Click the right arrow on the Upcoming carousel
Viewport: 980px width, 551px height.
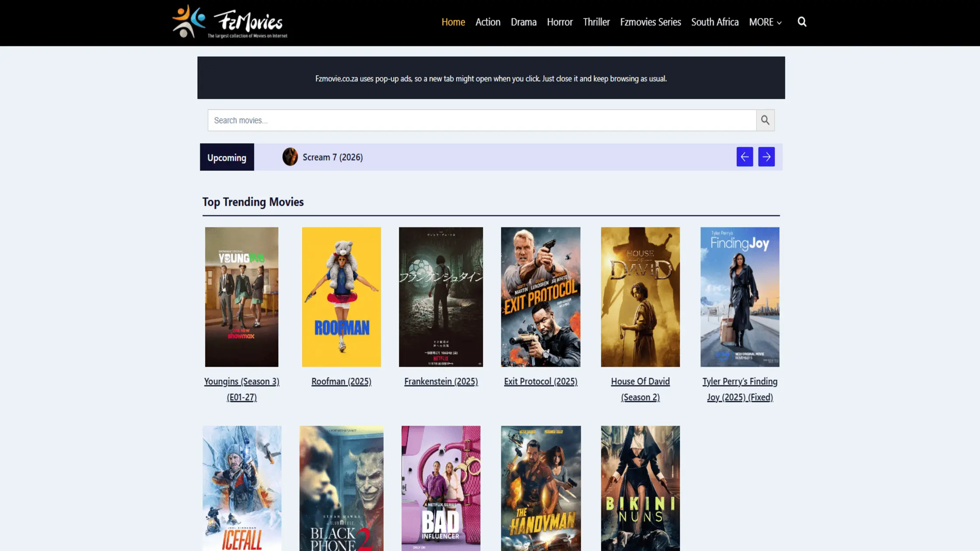point(766,157)
